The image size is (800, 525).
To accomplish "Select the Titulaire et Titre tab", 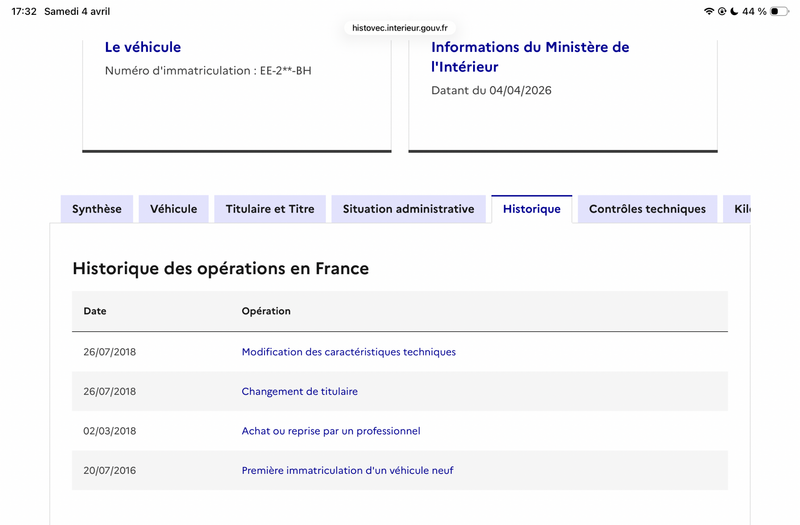I will pyautogui.click(x=270, y=209).
